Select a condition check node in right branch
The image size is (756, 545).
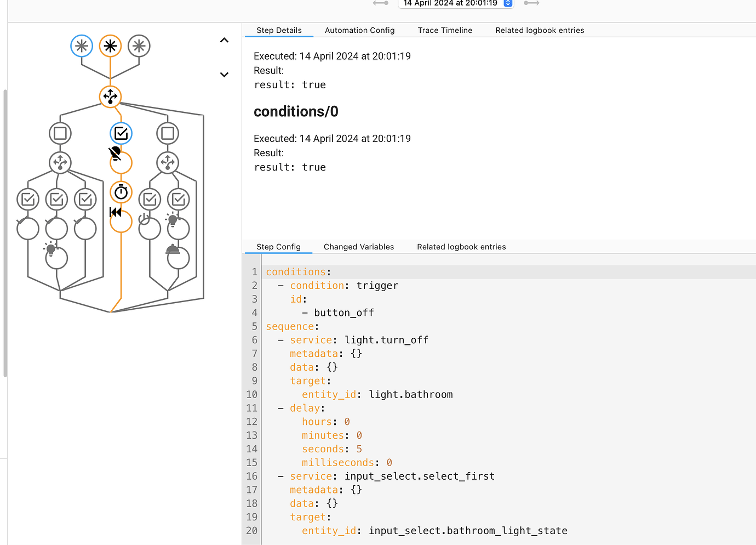point(150,199)
